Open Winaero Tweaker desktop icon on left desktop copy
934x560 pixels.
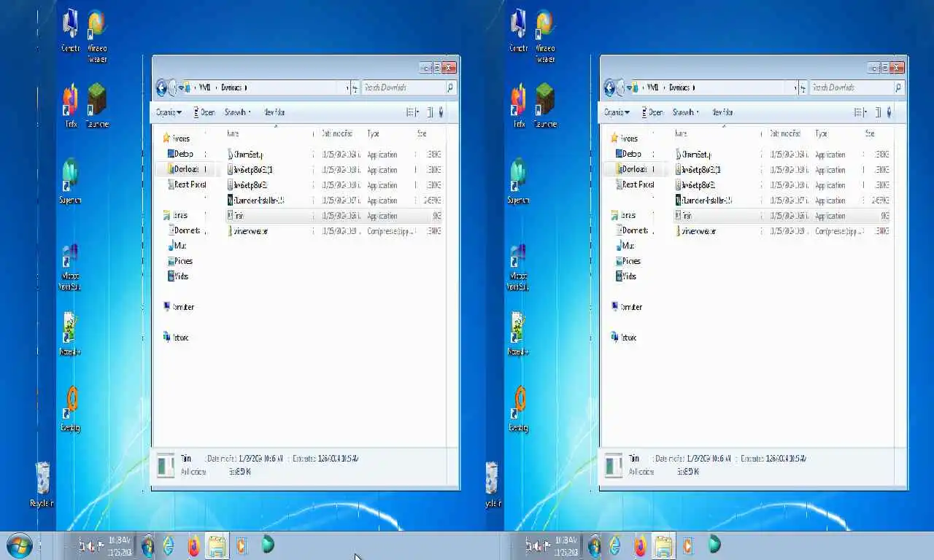pyautogui.click(x=97, y=36)
